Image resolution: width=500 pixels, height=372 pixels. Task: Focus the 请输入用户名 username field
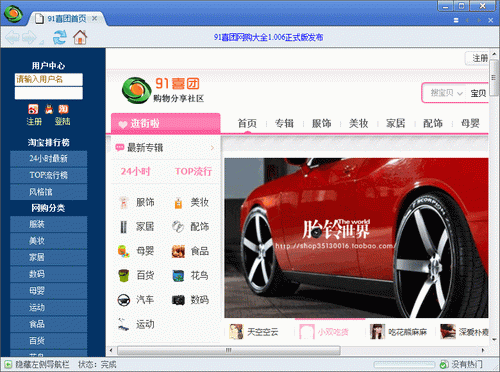coord(49,79)
